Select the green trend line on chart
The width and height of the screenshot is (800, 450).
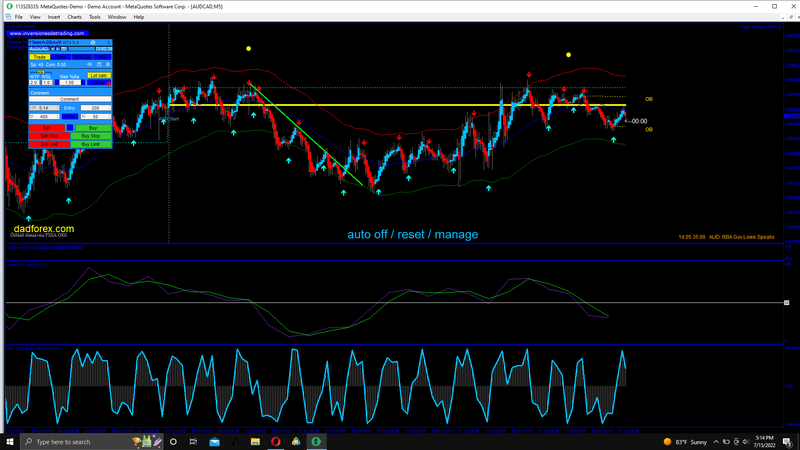pos(306,135)
